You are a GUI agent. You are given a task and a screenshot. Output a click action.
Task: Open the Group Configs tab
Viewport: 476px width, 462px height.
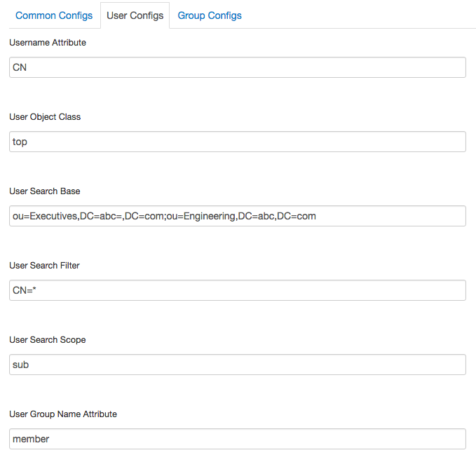point(210,15)
